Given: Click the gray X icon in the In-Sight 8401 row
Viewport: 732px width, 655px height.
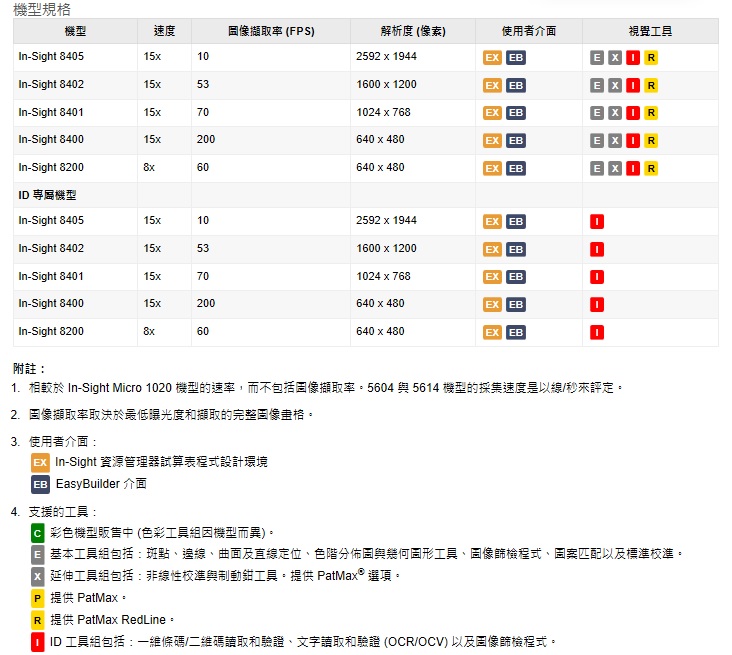Looking at the screenshot, I should click(615, 113).
